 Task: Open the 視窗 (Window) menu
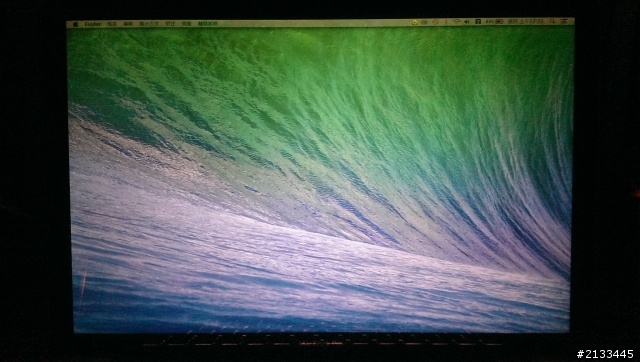(187, 24)
